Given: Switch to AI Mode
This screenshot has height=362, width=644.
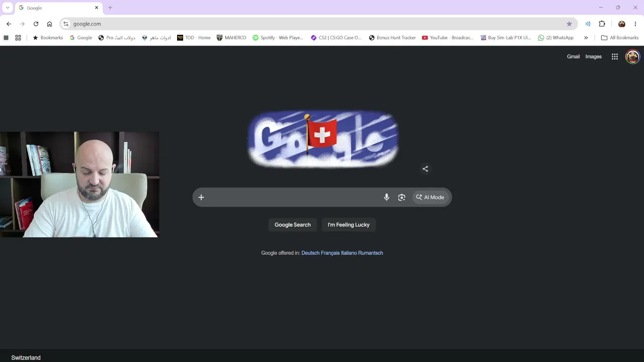Looking at the screenshot, I should click(430, 197).
